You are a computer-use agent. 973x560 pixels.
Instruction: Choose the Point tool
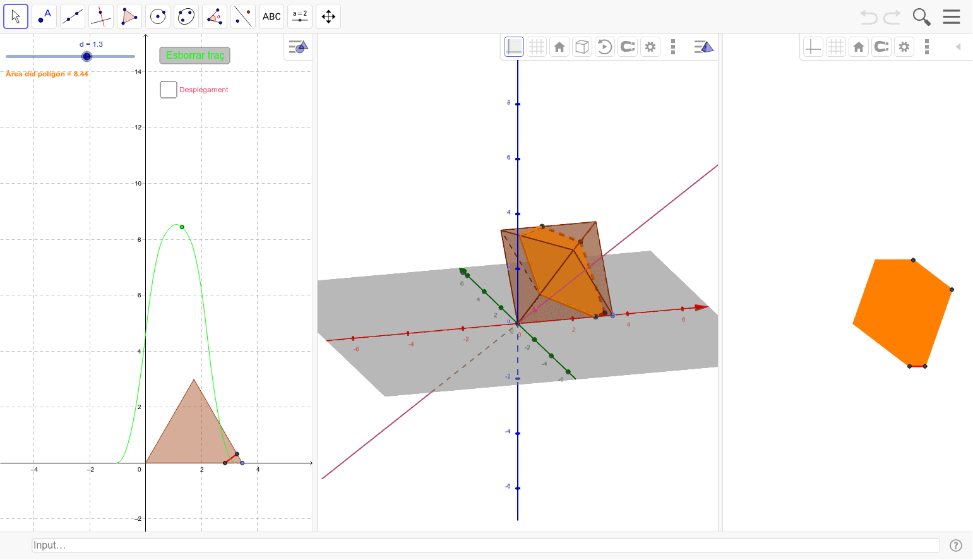44,16
